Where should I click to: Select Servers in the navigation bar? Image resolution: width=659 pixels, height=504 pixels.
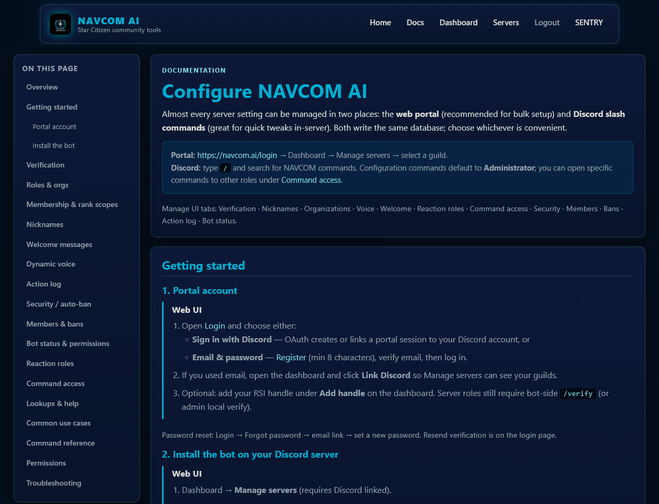[506, 23]
